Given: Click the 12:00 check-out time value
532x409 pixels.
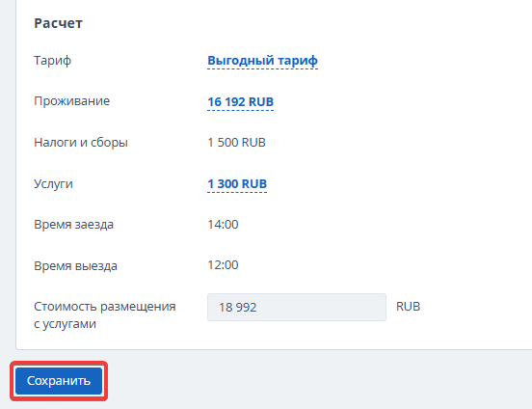Looking at the screenshot, I should 223,265.
